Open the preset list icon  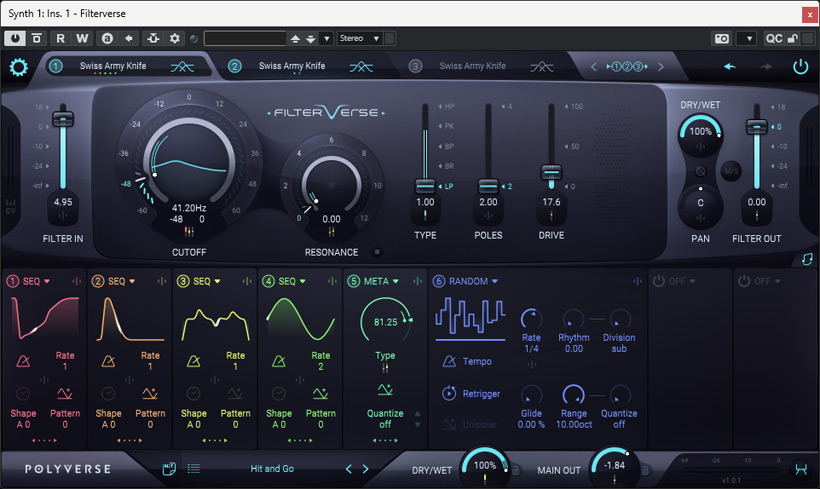pos(193,469)
